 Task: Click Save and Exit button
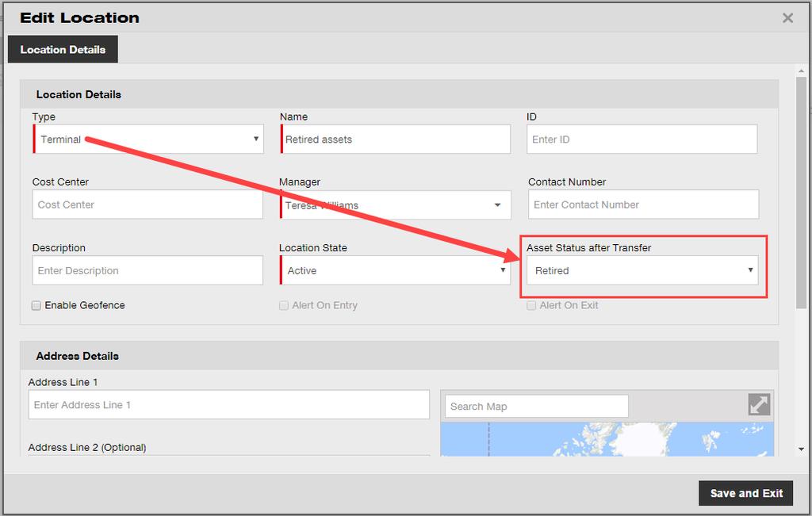coord(745,493)
